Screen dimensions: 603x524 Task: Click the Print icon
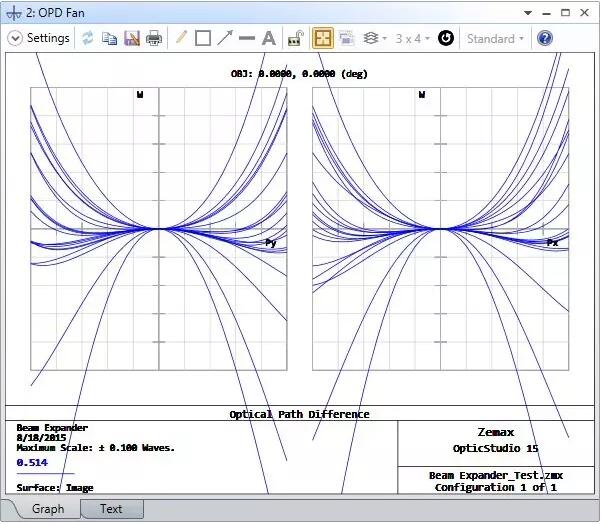click(154, 38)
